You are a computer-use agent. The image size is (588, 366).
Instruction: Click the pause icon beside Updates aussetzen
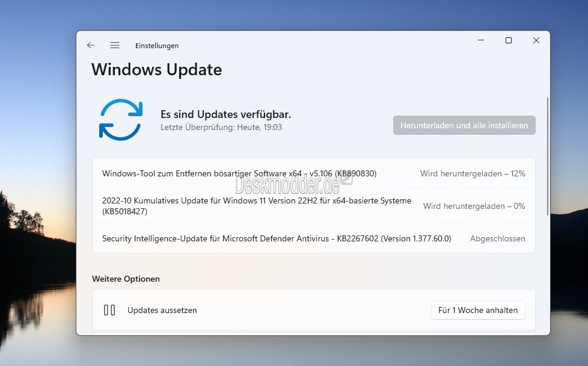(x=109, y=310)
